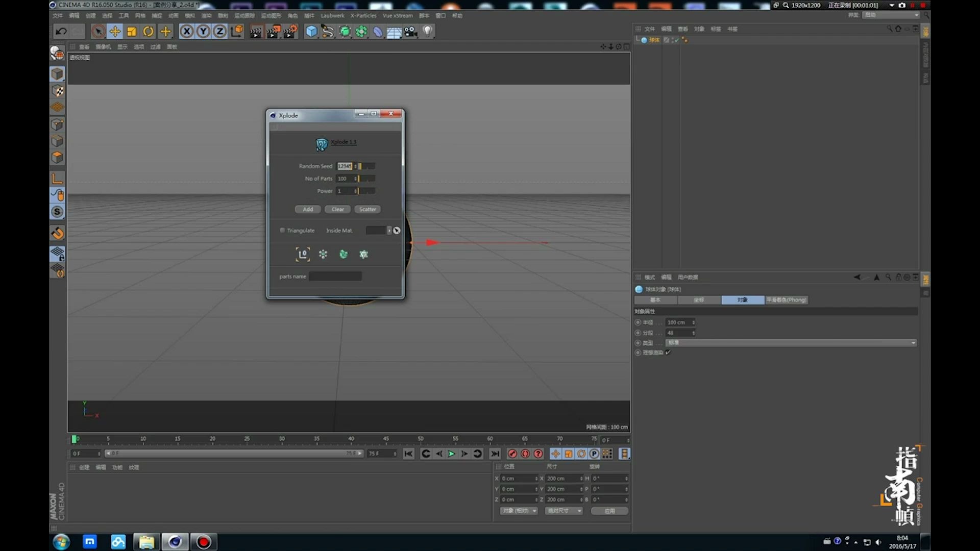Click the Scatter button in Xplode
Screen dimensions: 980x551
[x=367, y=209]
